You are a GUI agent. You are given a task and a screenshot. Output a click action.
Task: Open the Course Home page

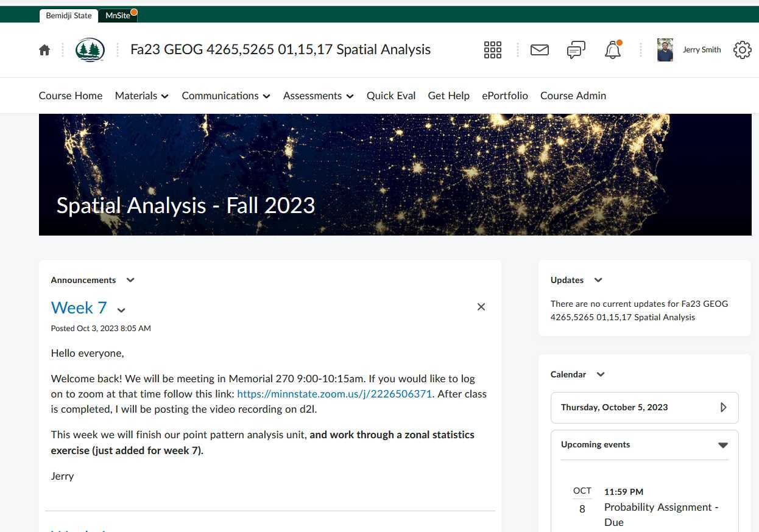71,96
